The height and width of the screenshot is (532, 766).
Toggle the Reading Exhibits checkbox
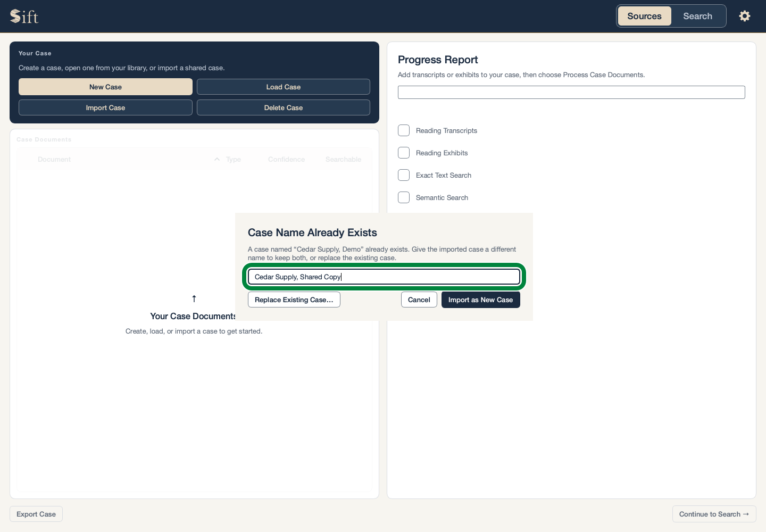click(x=404, y=153)
